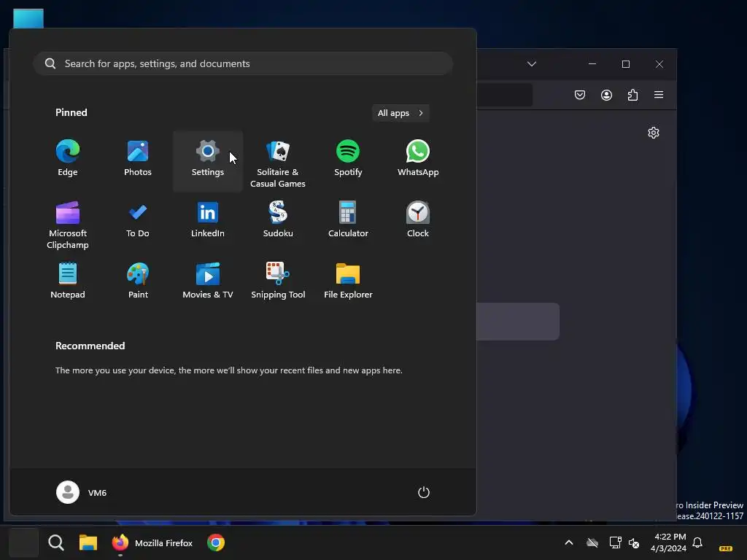747x560 pixels.
Task: Open the Firefox application hamburger menu
Action: [x=659, y=95]
